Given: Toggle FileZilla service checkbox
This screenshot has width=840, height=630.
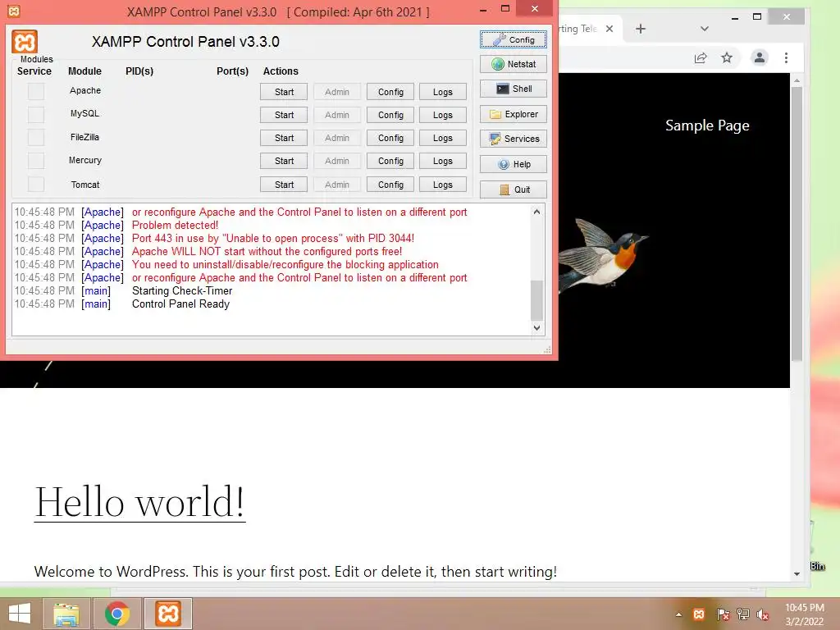Looking at the screenshot, I should [36, 138].
